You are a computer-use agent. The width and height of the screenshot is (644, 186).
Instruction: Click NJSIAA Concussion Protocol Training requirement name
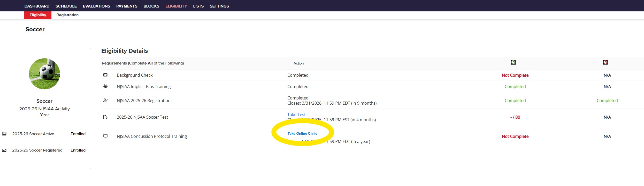152,136
